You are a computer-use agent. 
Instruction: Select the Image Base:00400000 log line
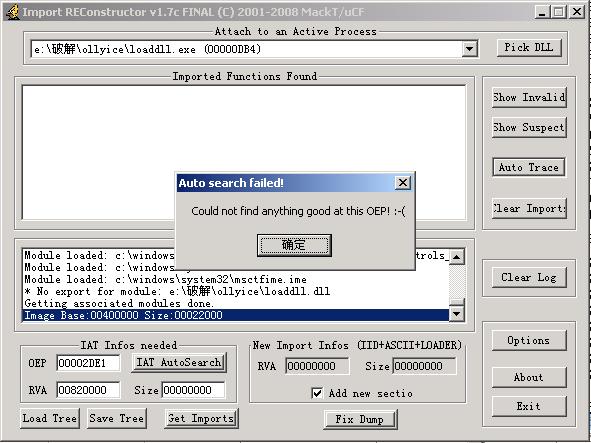[x=236, y=315]
